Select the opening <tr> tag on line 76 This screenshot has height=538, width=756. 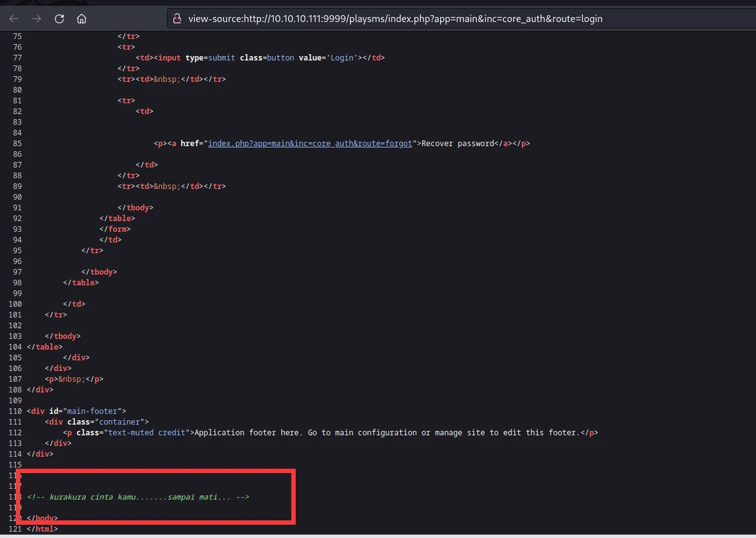coord(126,47)
